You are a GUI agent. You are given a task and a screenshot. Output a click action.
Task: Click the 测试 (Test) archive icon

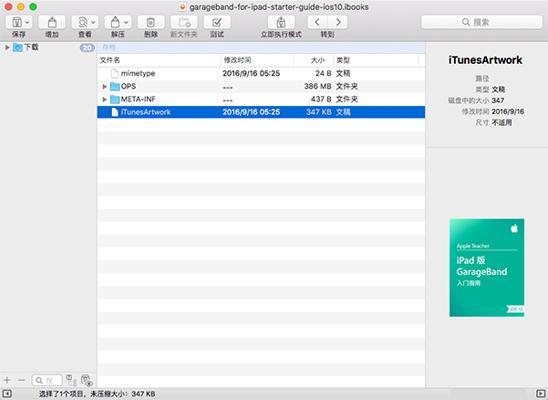(x=217, y=22)
